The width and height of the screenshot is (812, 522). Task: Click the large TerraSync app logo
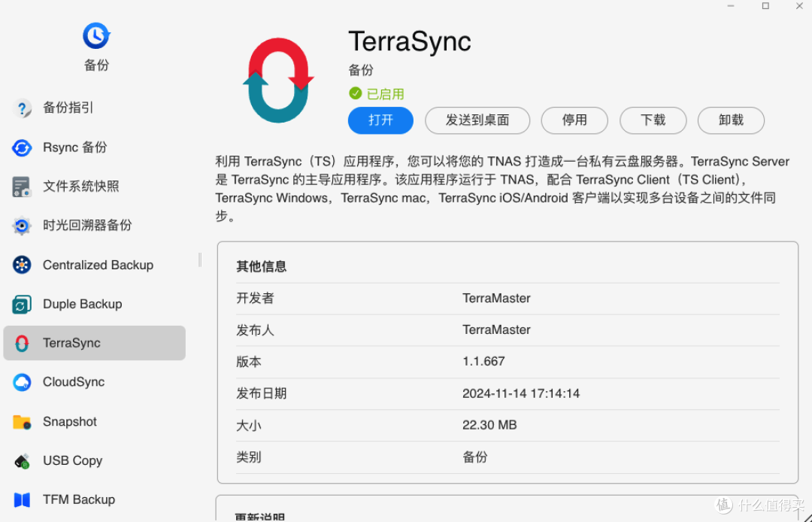point(279,80)
